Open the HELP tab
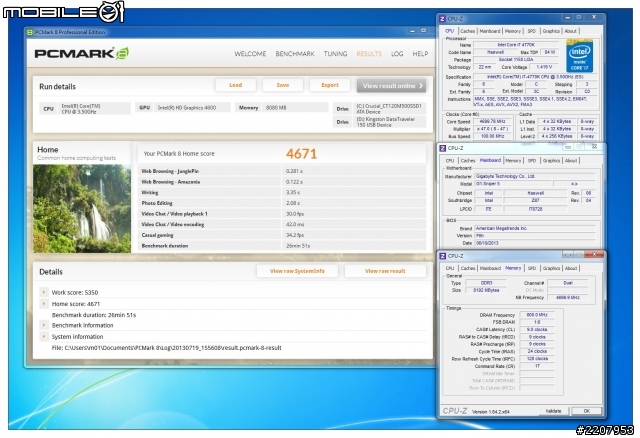Screen dimensions: 640x438 tap(420, 54)
